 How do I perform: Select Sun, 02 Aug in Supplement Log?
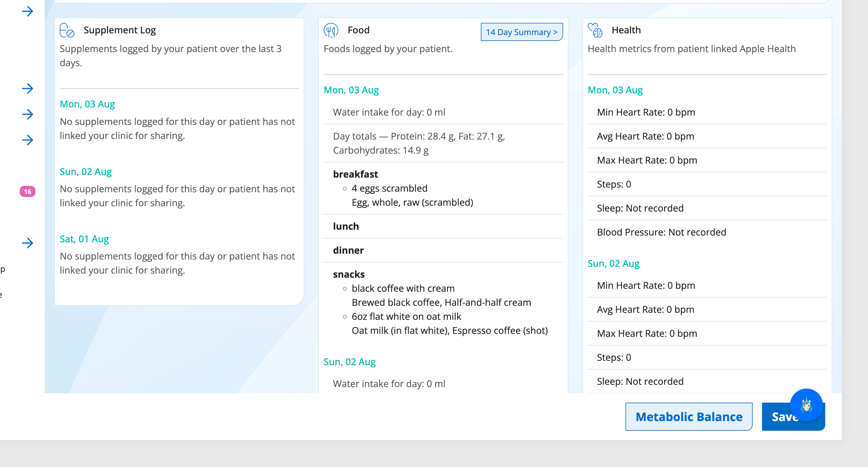(86, 171)
